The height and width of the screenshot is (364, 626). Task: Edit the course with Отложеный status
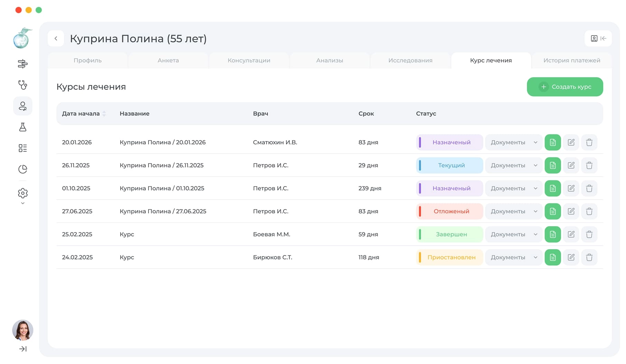click(571, 211)
